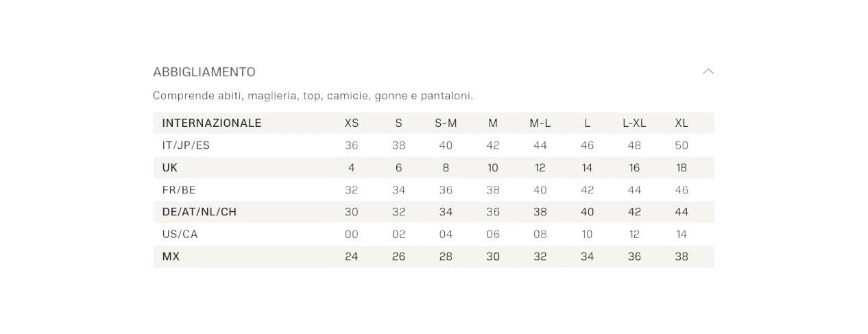Click the L-XL column header
868x334 pixels.
click(x=634, y=123)
